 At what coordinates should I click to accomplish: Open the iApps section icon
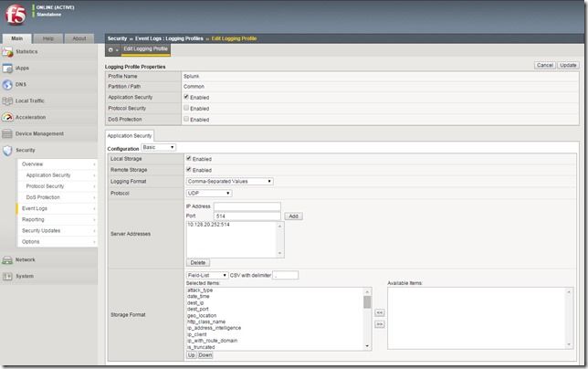pos(8,68)
